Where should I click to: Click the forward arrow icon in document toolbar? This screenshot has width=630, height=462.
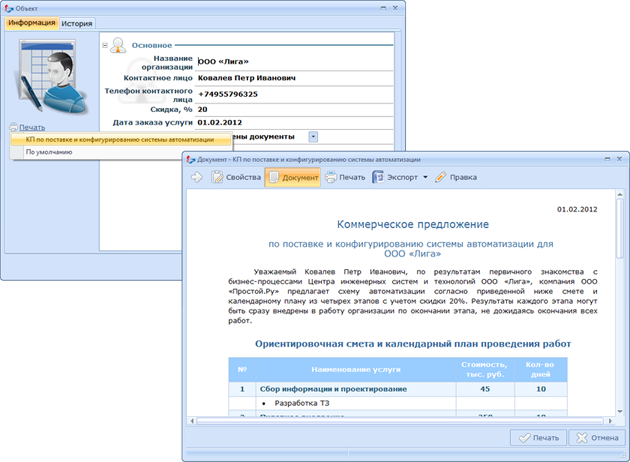click(x=196, y=177)
